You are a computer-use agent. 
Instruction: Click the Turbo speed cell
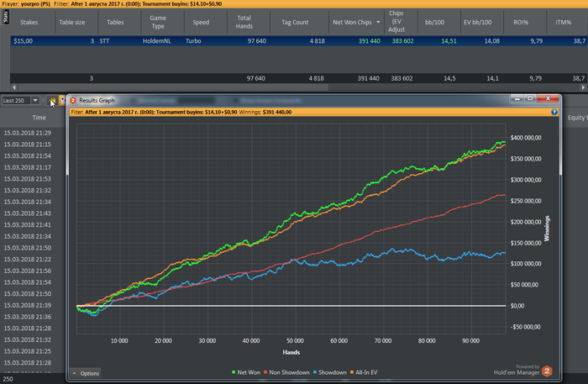(193, 41)
